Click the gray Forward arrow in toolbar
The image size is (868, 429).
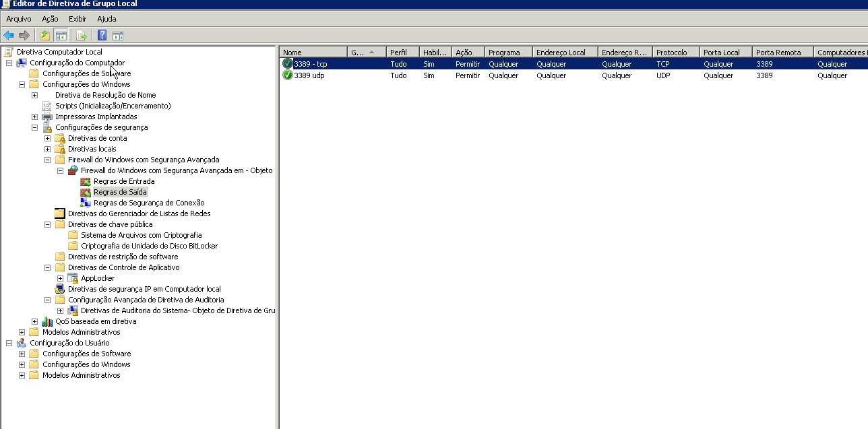coord(24,36)
